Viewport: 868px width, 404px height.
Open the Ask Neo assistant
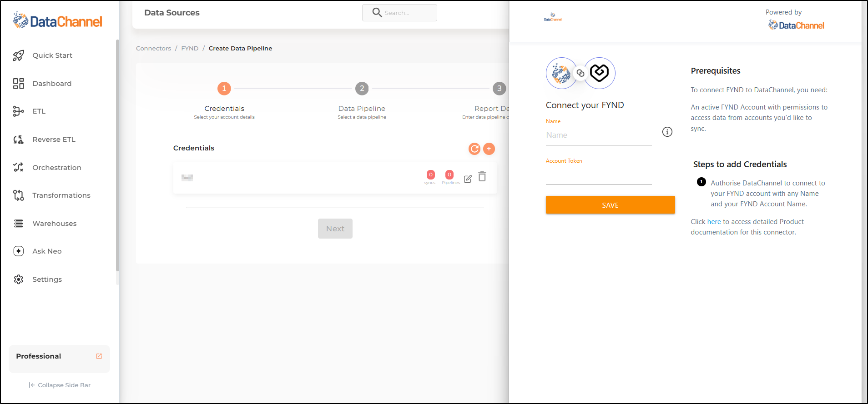[x=47, y=251]
